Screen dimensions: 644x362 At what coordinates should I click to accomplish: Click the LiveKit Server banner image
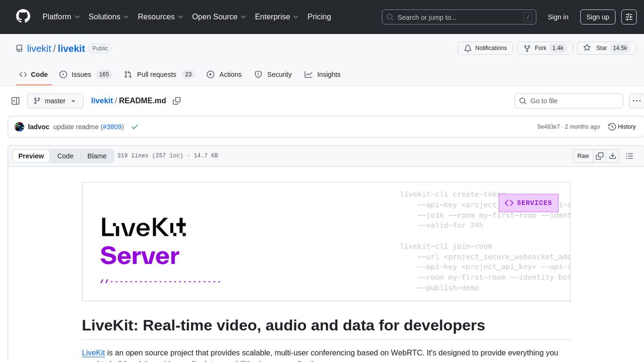click(x=326, y=241)
